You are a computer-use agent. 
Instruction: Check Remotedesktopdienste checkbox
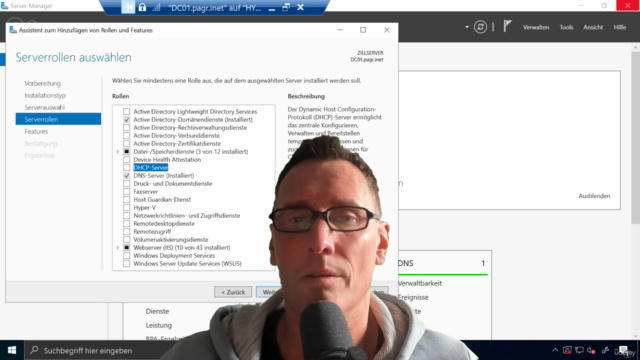[127, 224]
